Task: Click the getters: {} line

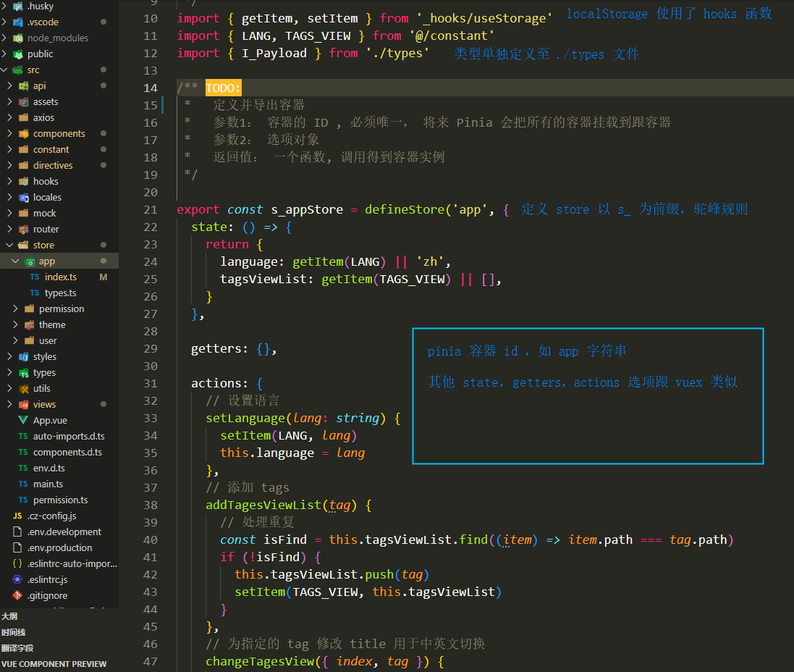Action: pyautogui.click(x=234, y=348)
